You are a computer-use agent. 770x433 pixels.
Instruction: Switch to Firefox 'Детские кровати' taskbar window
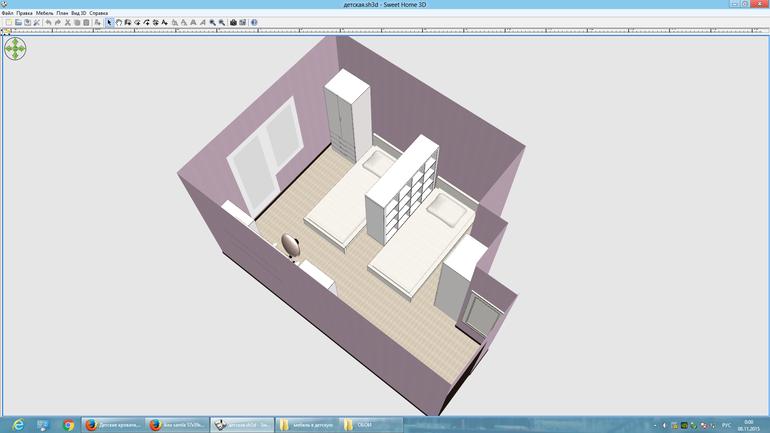point(112,425)
